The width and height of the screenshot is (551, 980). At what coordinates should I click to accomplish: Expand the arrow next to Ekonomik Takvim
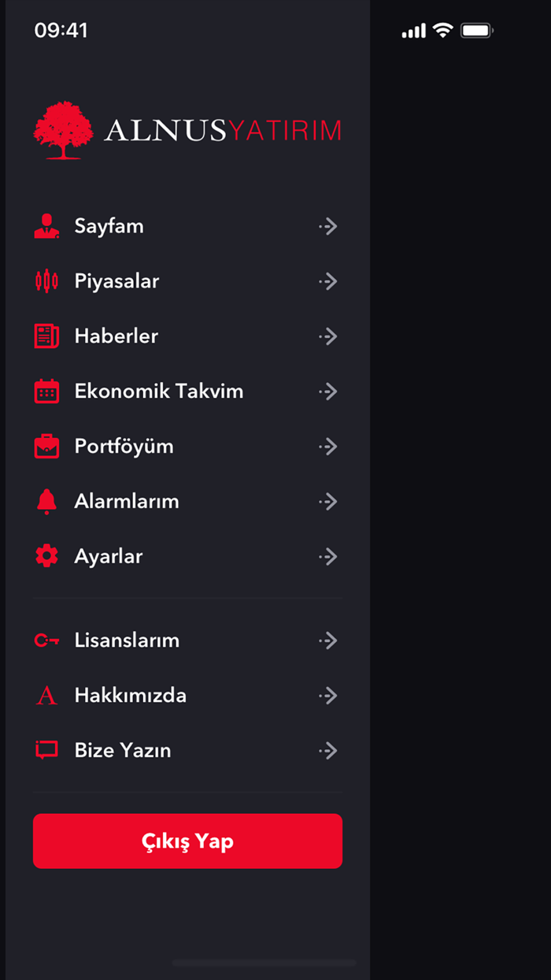(328, 392)
